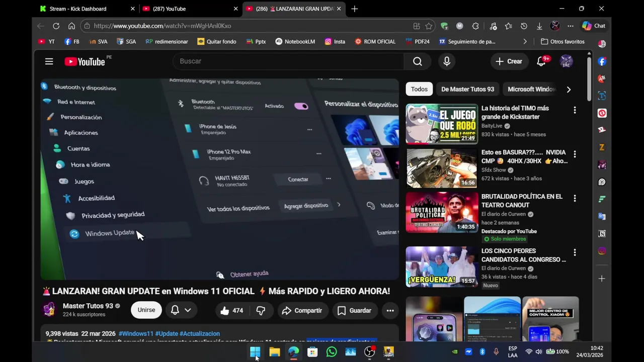This screenshot has width=644, height=362.
Task: Open Facebook in the Edge sidebar
Action: click(x=602, y=61)
